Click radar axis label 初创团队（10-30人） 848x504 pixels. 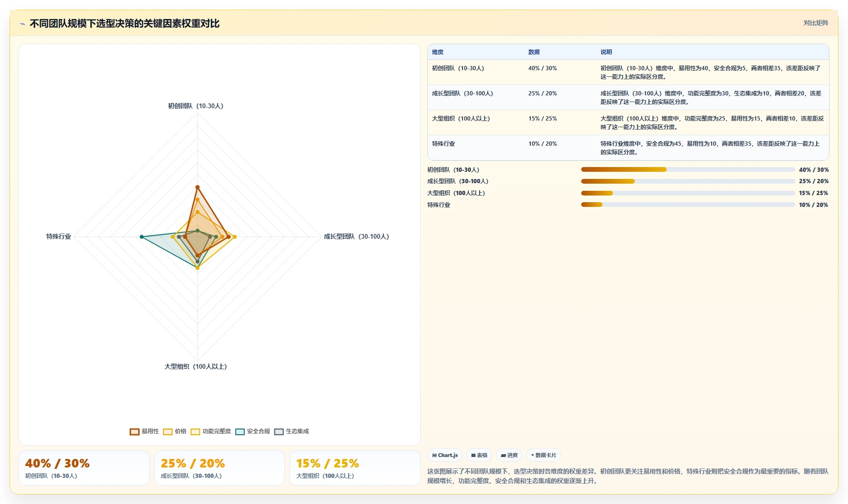pos(196,106)
